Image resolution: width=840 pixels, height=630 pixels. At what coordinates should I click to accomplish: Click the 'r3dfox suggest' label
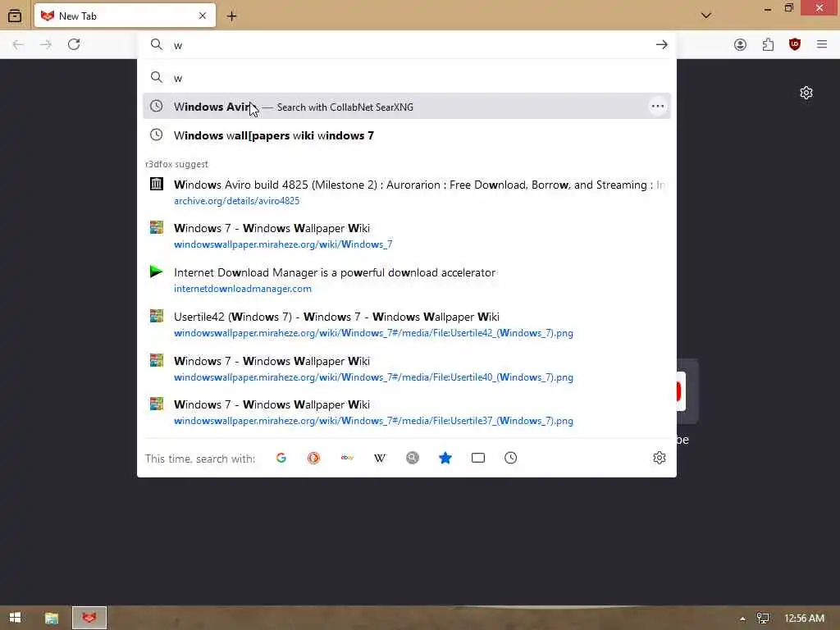click(177, 164)
